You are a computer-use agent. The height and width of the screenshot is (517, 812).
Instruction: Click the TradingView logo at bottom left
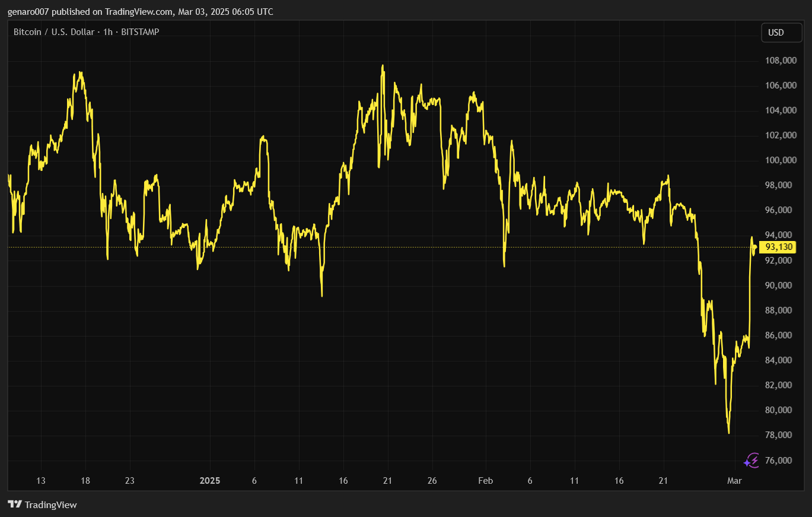pyautogui.click(x=42, y=505)
